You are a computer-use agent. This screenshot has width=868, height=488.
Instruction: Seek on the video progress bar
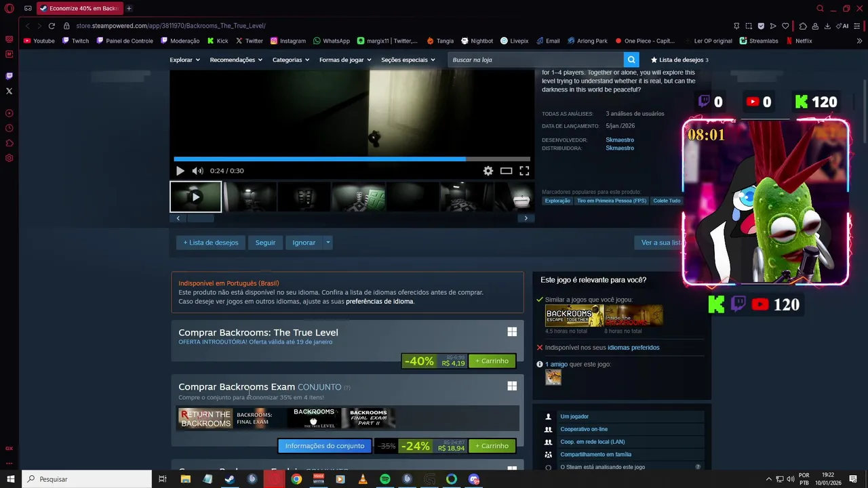352,159
